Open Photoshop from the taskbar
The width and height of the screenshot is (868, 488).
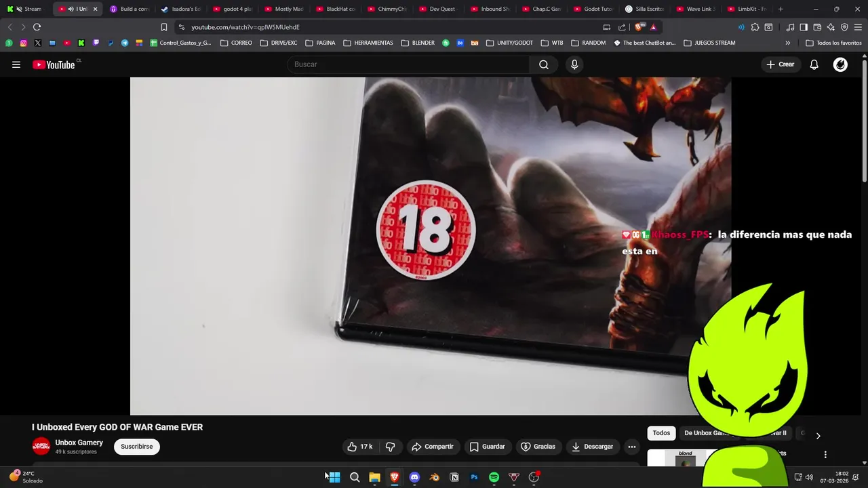click(x=474, y=477)
